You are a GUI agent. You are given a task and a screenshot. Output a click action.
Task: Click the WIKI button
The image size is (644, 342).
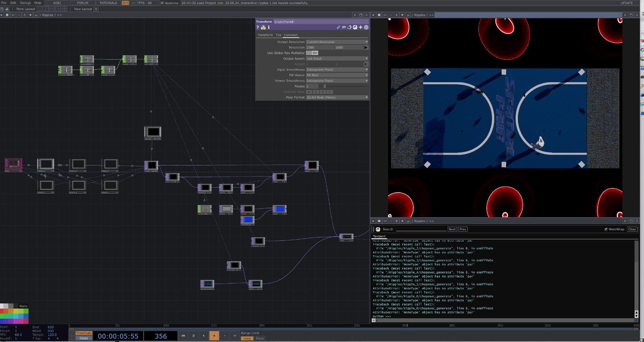pyautogui.click(x=57, y=3)
